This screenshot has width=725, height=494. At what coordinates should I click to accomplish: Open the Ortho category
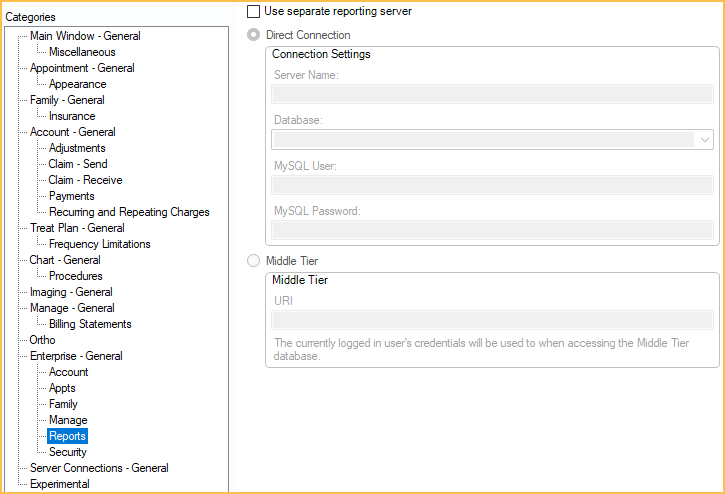coord(42,340)
